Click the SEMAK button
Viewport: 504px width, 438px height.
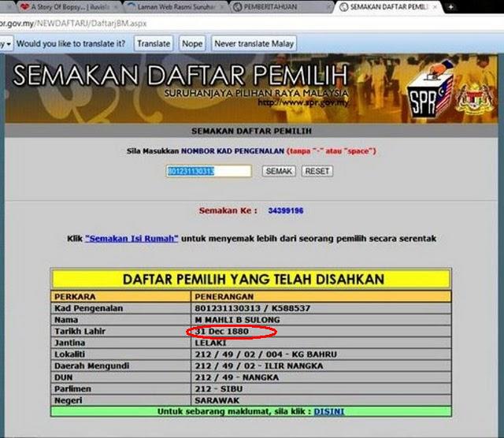coord(279,171)
